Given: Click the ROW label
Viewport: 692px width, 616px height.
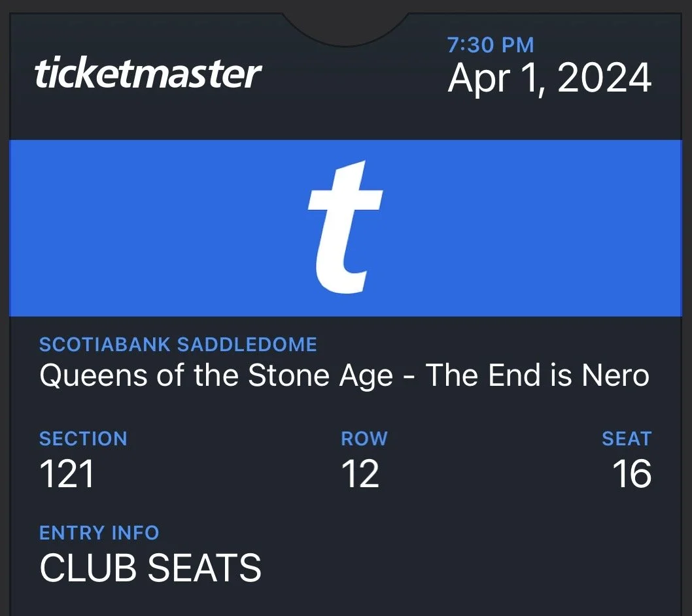Looking at the screenshot, I should [364, 439].
